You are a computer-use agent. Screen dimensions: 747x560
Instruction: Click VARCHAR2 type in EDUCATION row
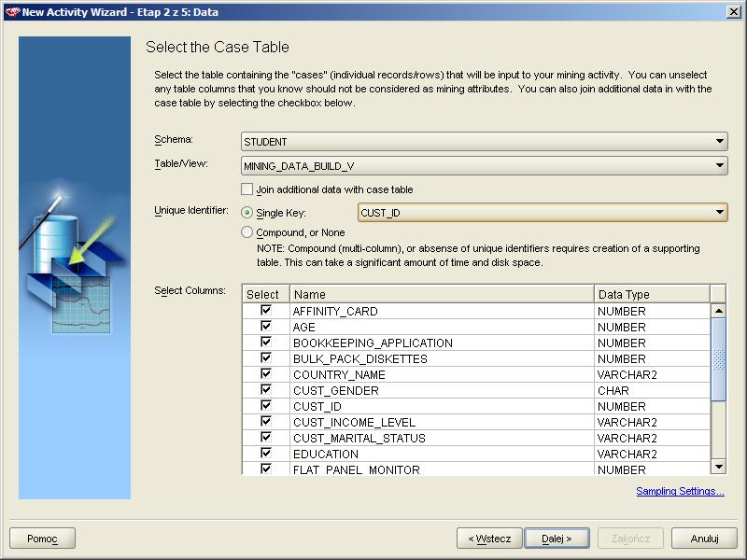point(652,454)
